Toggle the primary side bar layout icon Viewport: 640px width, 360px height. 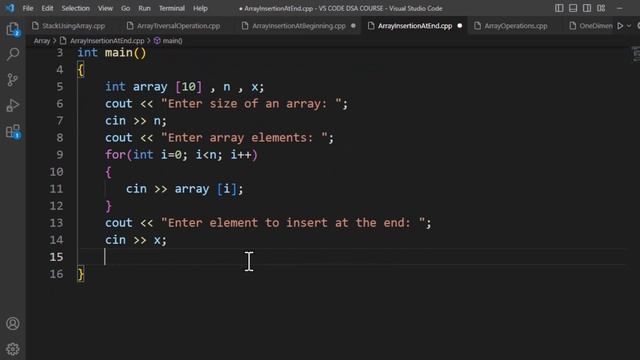[x=559, y=8]
